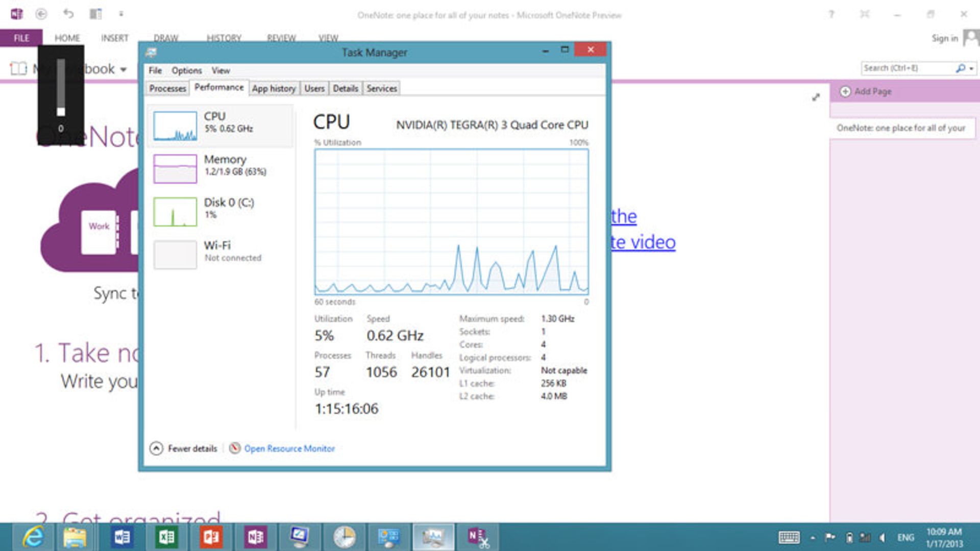980x551 pixels.
Task: Click Add Page in OneNote
Action: tap(866, 91)
